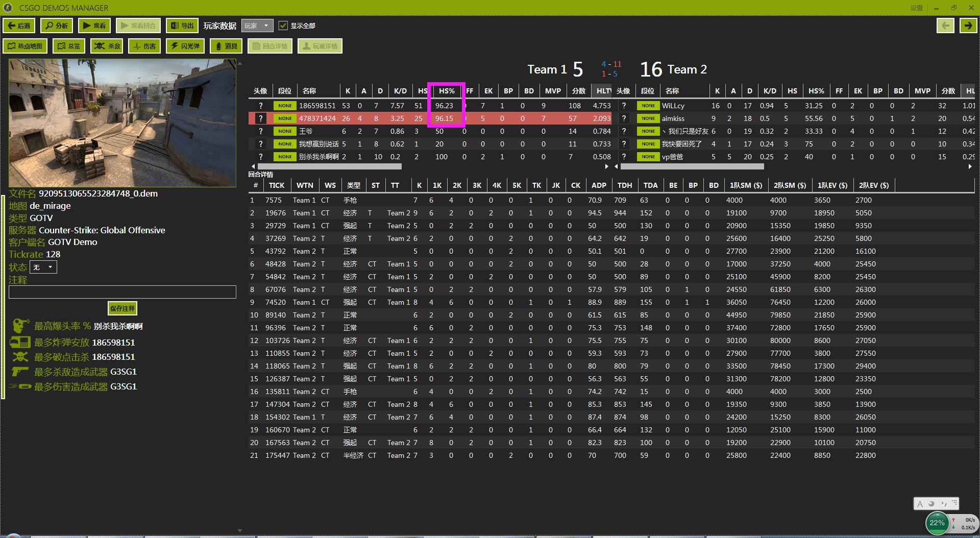
Task: Click the avatar icon for player 478371424
Action: coord(261,118)
